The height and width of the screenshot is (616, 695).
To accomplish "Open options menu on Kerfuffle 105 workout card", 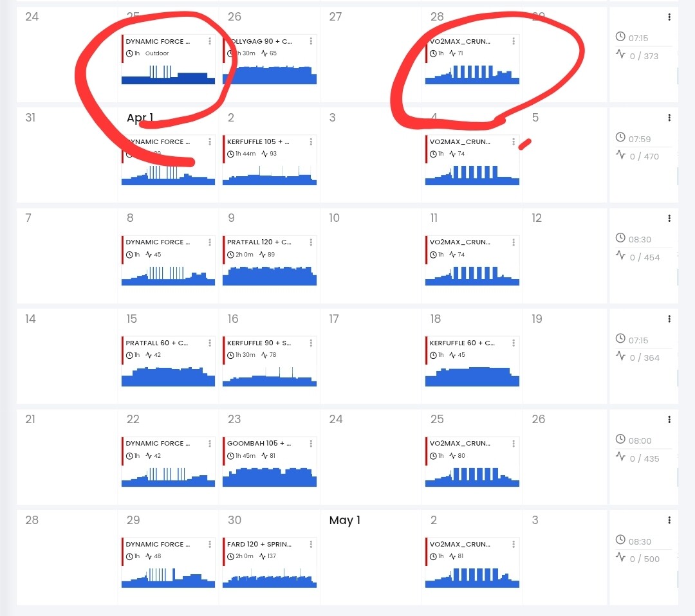I will click(x=311, y=141).
